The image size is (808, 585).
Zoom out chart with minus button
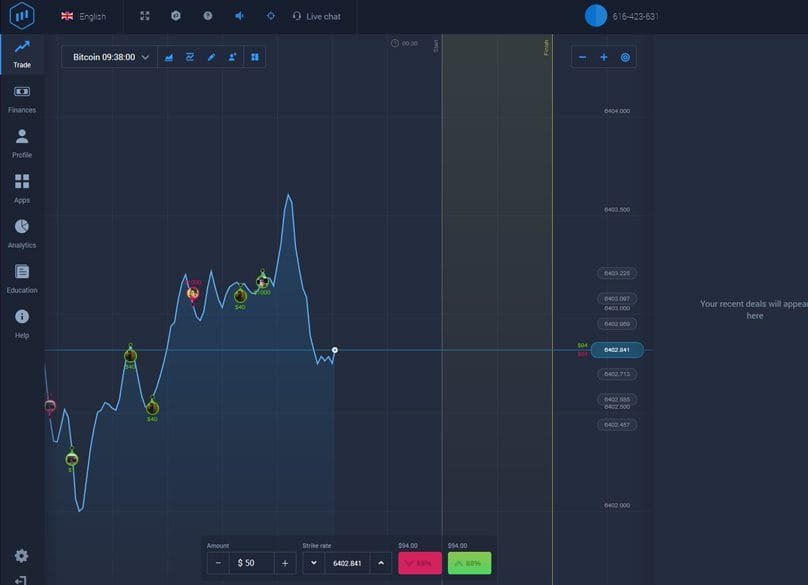point(583,57)
